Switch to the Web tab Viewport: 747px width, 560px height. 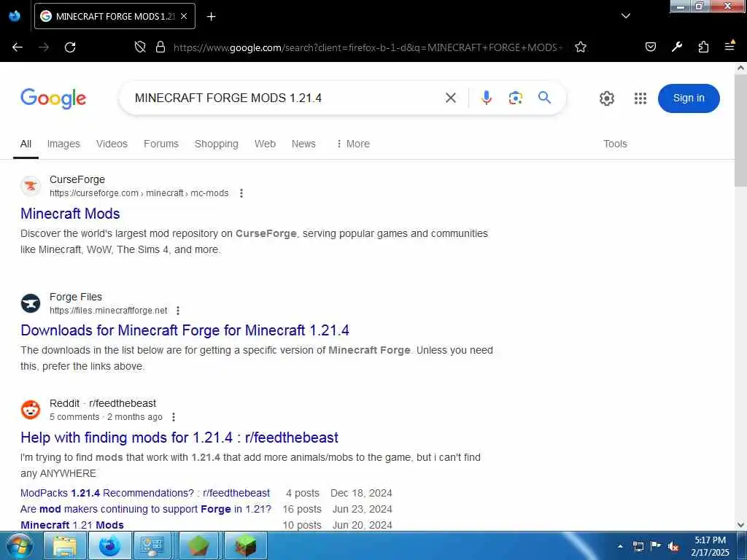pos(265,144)
